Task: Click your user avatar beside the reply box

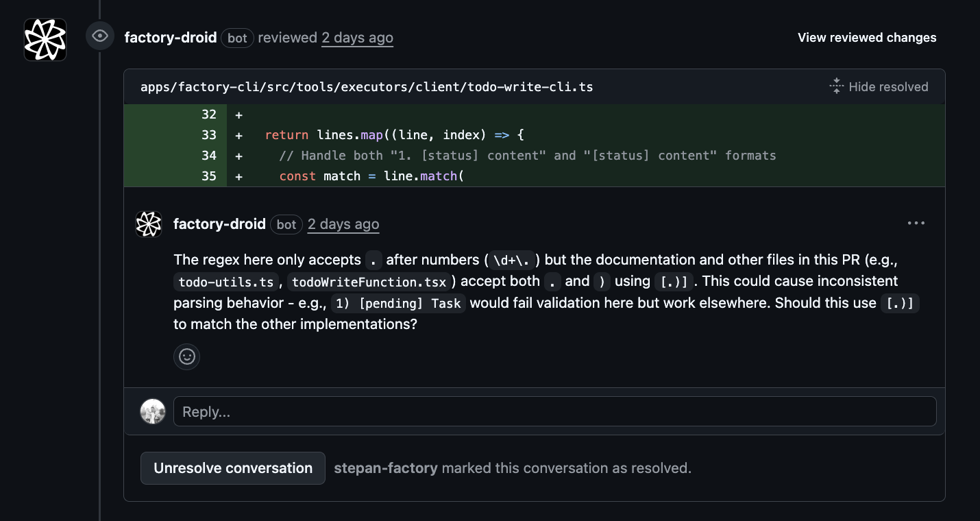Action: [x=152, y=411]
